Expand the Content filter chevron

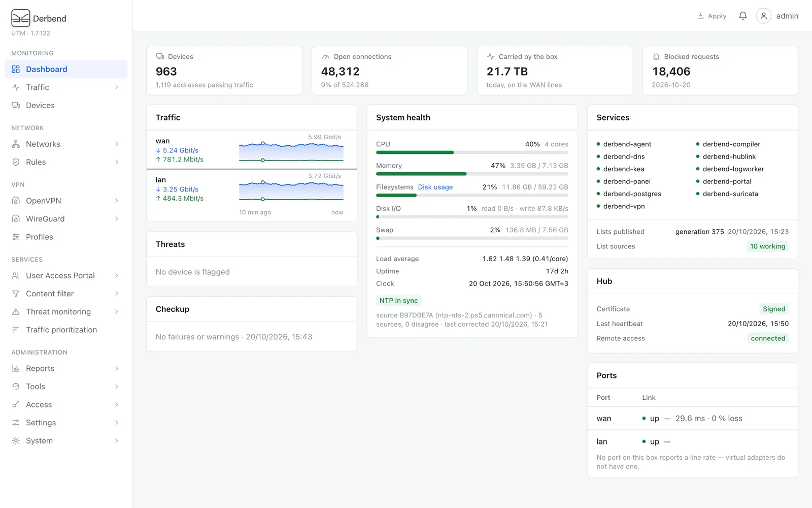[117, 294]
